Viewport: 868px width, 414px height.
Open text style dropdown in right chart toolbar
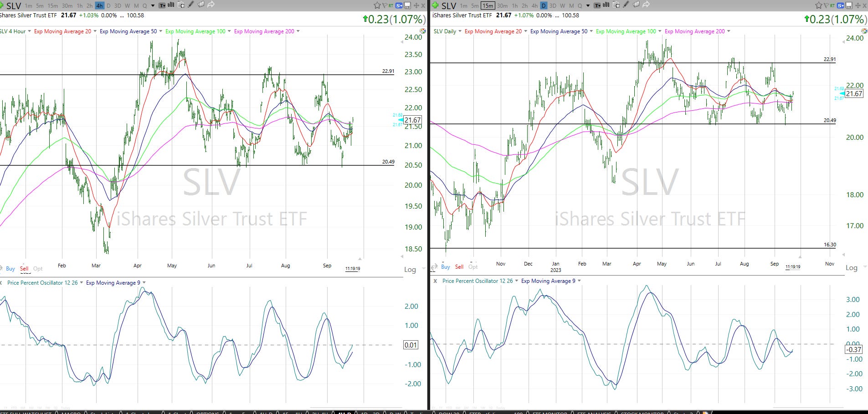[597, 5]
